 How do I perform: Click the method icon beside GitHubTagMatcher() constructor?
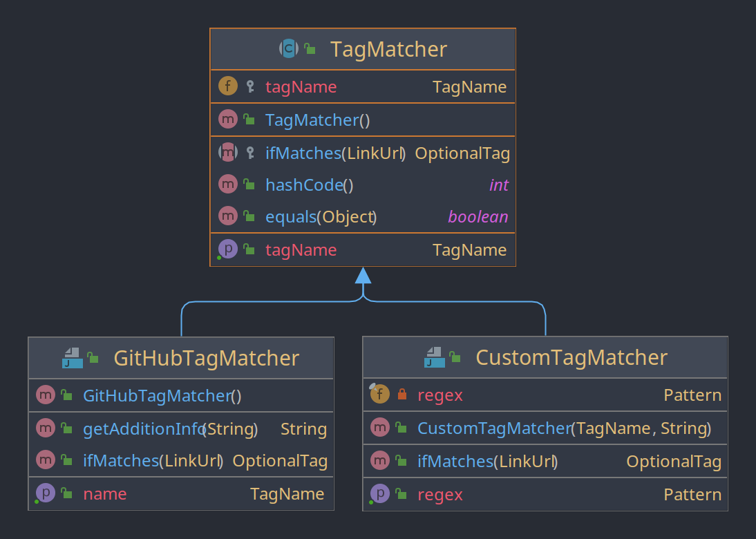pyautogui.click(x=46, y=395)
